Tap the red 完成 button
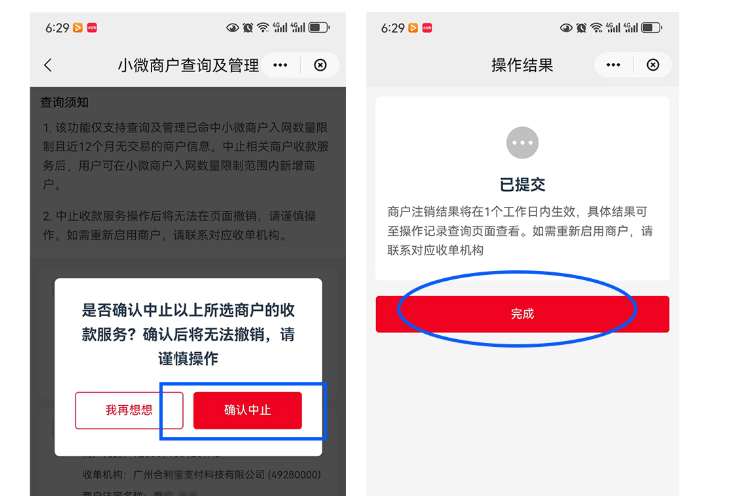The width and height of the screenshot is (733, 496). coord(522,314)
